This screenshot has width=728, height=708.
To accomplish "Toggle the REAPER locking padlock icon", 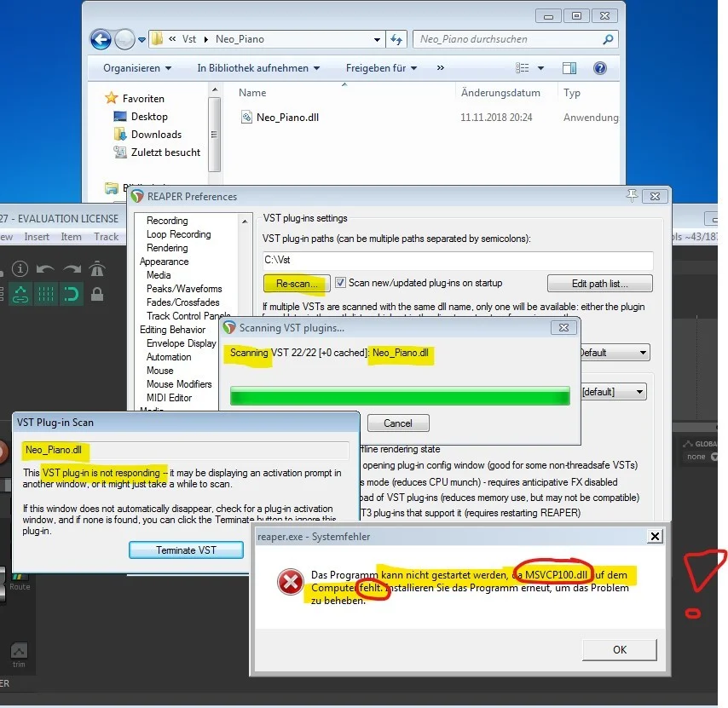I will [97, 294].
